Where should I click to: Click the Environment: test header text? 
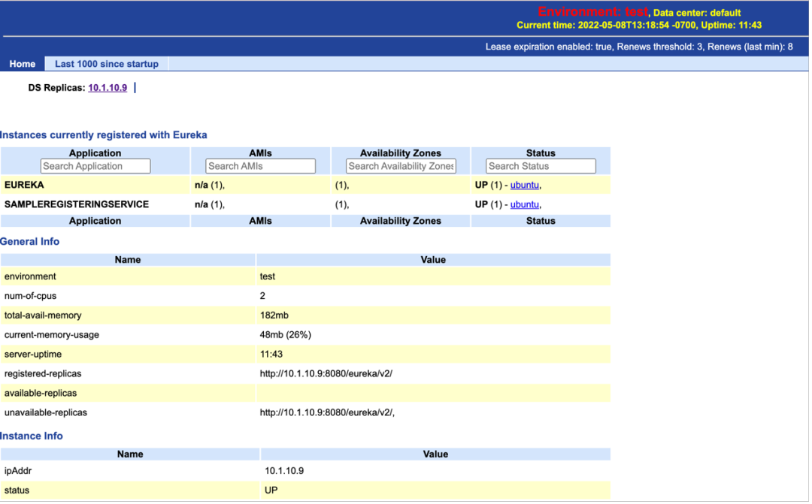pyautogui.click(x=592, y=11)
